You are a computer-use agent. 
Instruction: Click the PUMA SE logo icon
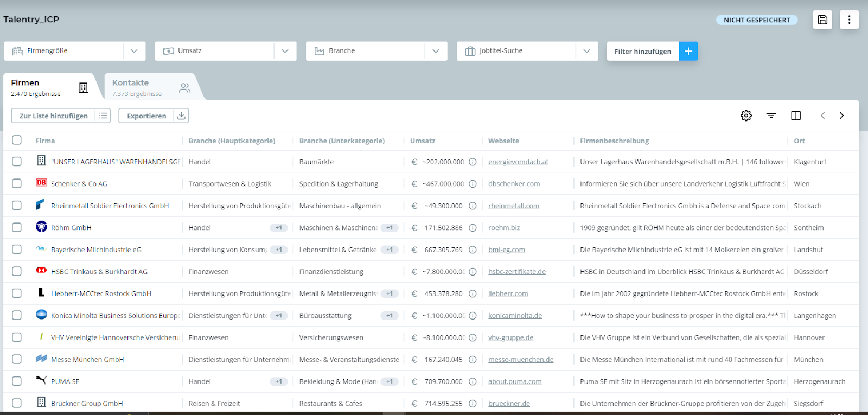(41, 380)
